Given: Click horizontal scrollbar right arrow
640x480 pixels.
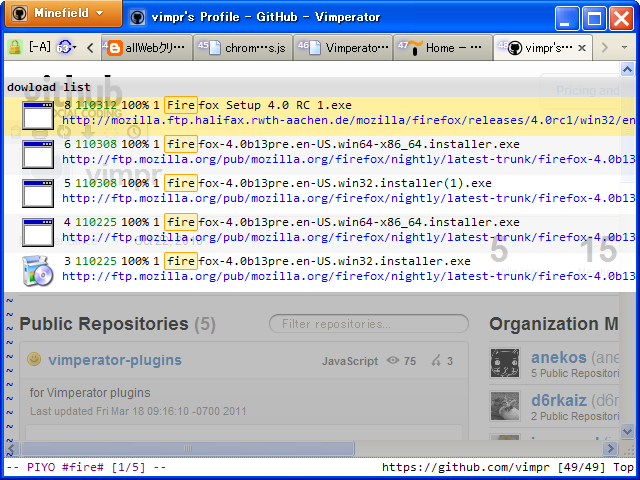Looking at the screenshot, I should (611, 449).
